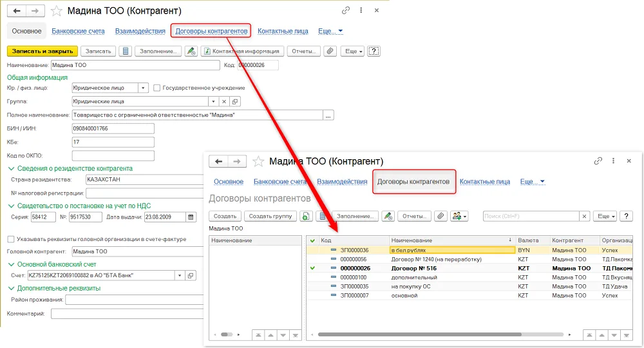
Task: Click the star in the Договоры window
Action: tap(258, 162)
